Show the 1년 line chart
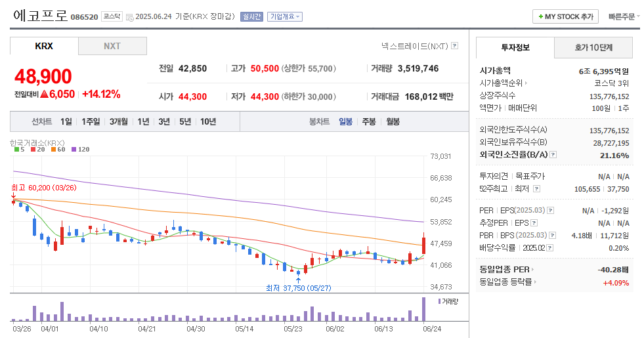The height and width of the screenshot is (338, 644). (x=143, y=121)
